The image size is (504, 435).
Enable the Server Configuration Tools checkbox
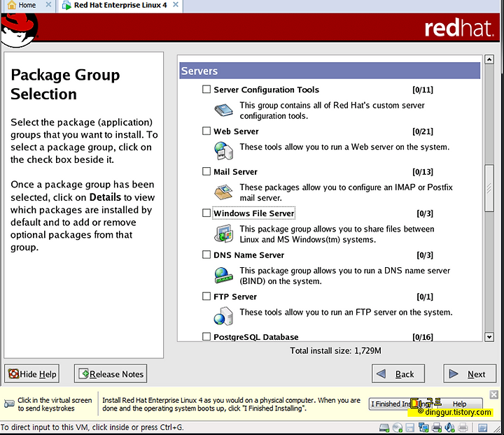206,89
